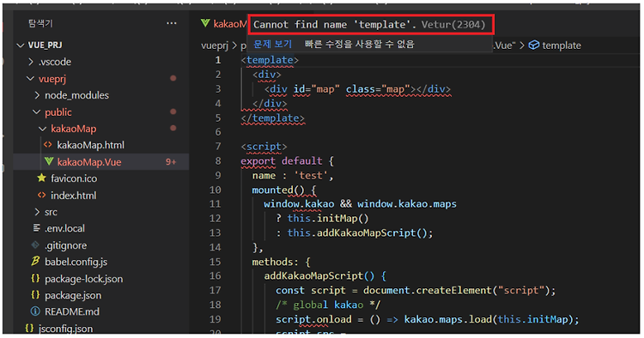Click the info icon beside README.md

(35, 311)
